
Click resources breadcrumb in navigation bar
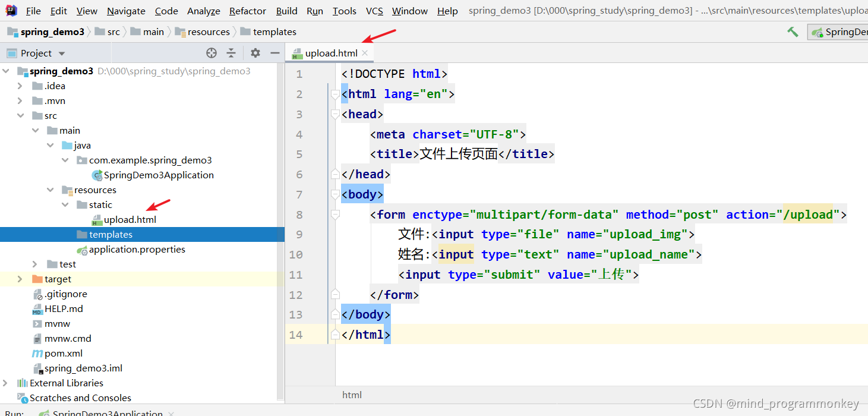(x=202, y=31)
